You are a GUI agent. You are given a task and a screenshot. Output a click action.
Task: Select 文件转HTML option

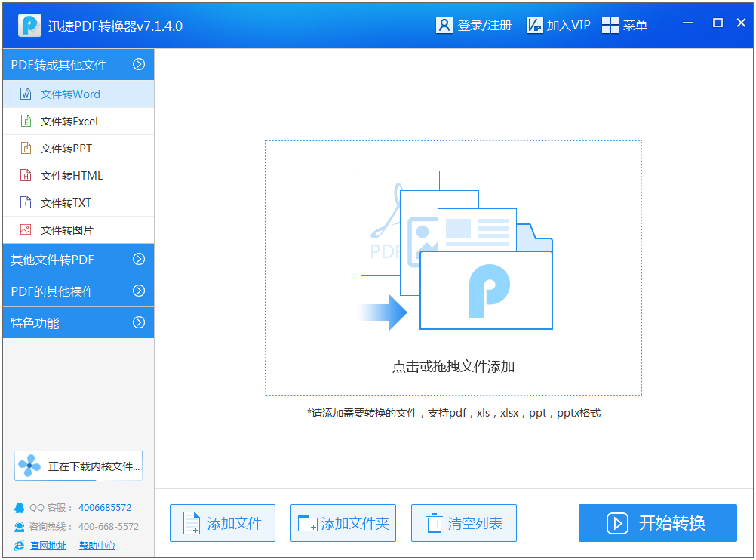coord(78,176)
